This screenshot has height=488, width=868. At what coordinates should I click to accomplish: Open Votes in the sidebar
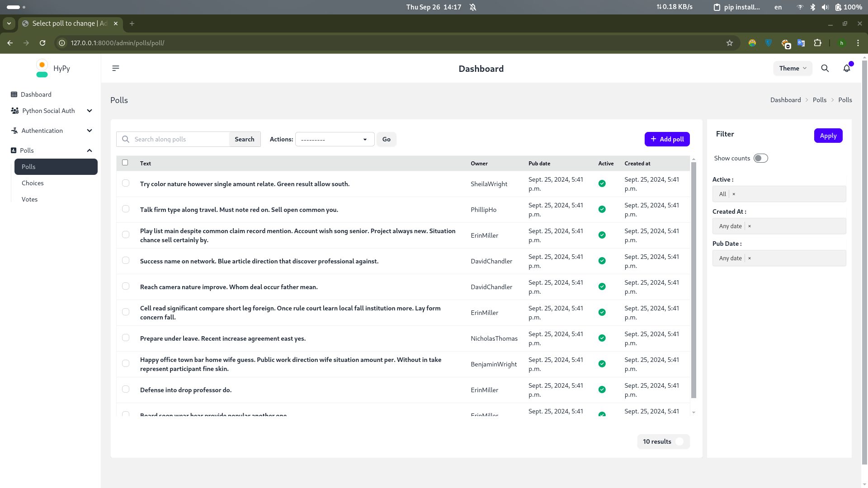point(30,199)
